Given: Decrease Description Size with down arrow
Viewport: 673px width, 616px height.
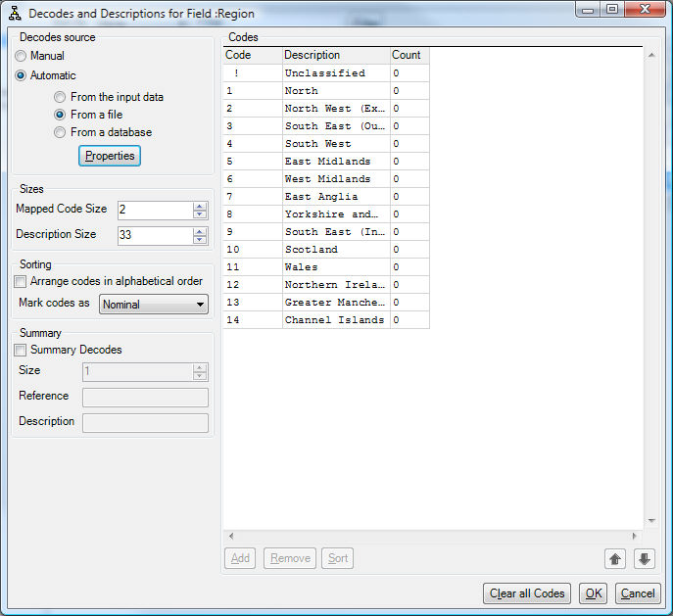Looking at the screenshot, I should coord(200,240).
